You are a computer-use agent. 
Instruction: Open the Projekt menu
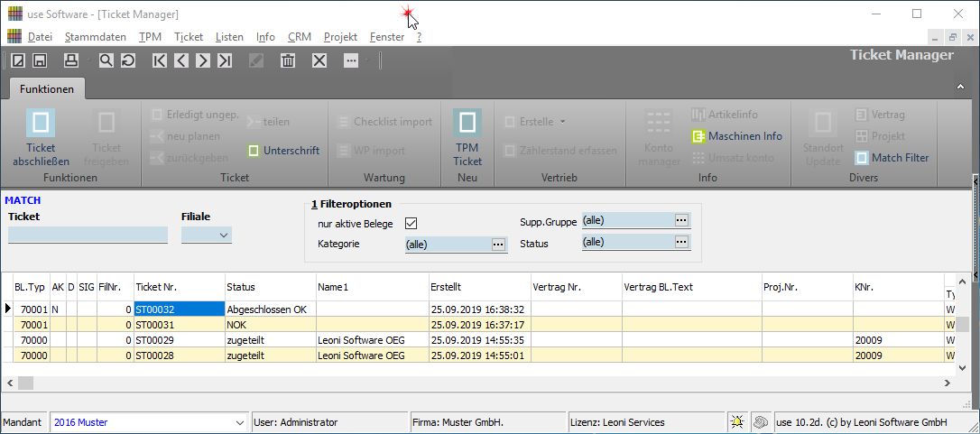340,37
